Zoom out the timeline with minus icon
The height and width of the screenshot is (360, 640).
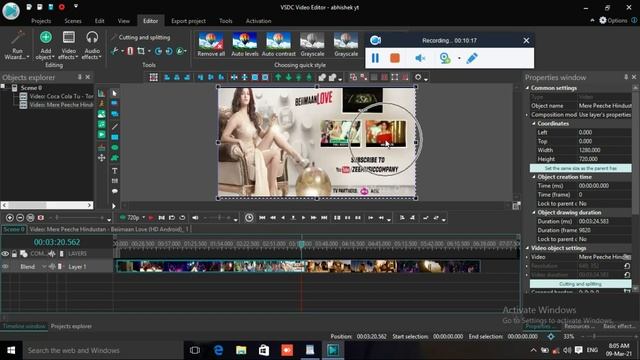pos(20,218)
